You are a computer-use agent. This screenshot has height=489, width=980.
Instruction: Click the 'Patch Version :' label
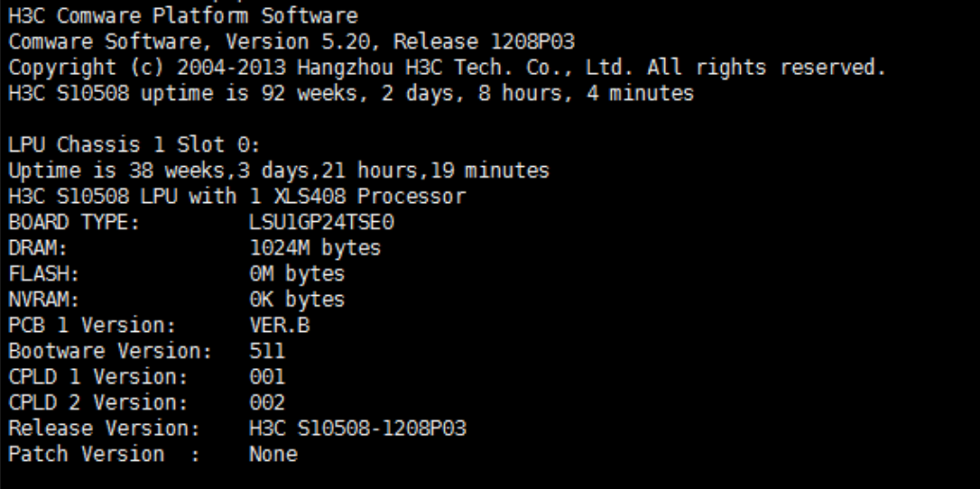point(105,454)
